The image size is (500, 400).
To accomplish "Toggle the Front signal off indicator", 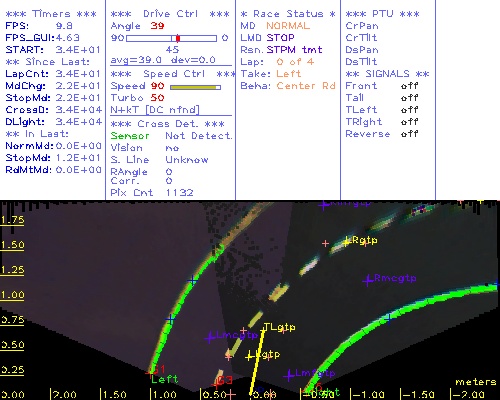I will click(409, 86).
